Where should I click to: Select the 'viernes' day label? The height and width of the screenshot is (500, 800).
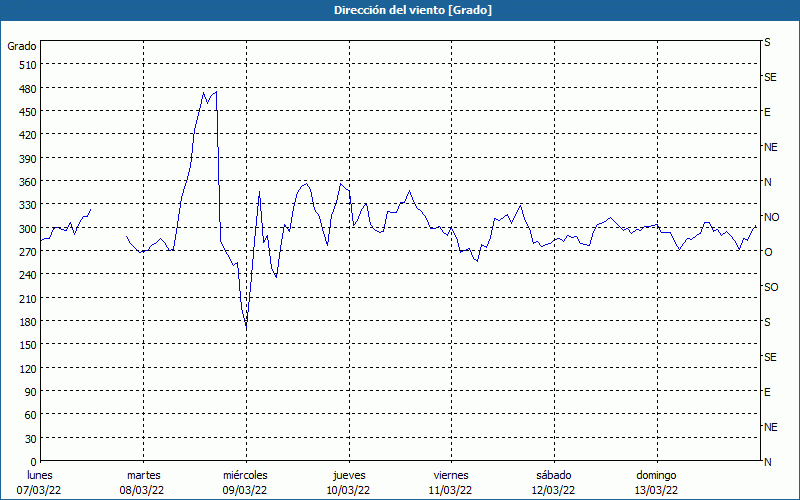click(451, 475)
